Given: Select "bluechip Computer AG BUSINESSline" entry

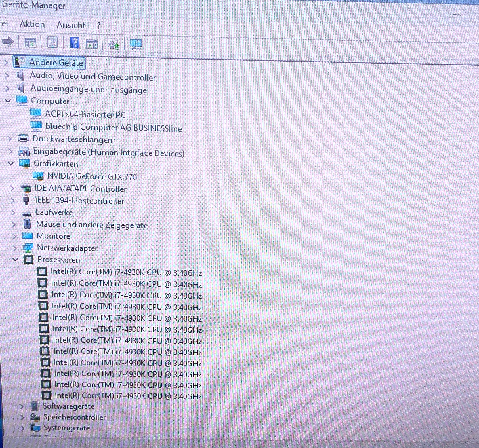Looking at the screenshot, I should (114, 127).
